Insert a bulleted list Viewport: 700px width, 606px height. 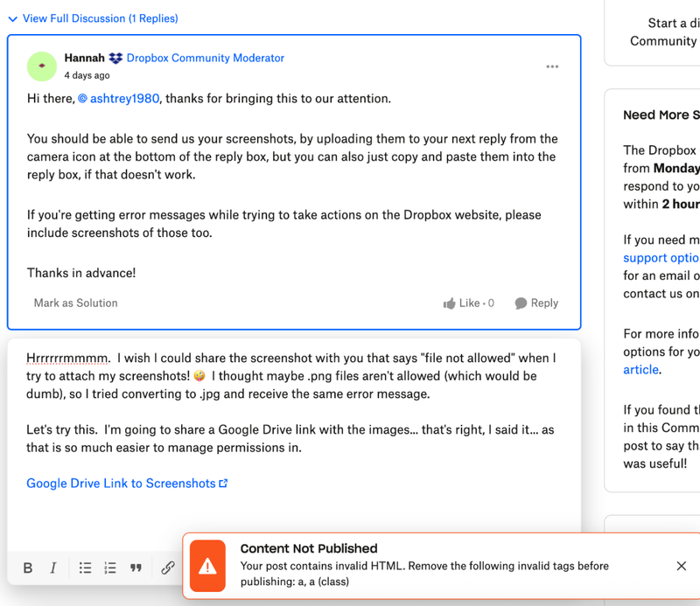pos(85,568)
